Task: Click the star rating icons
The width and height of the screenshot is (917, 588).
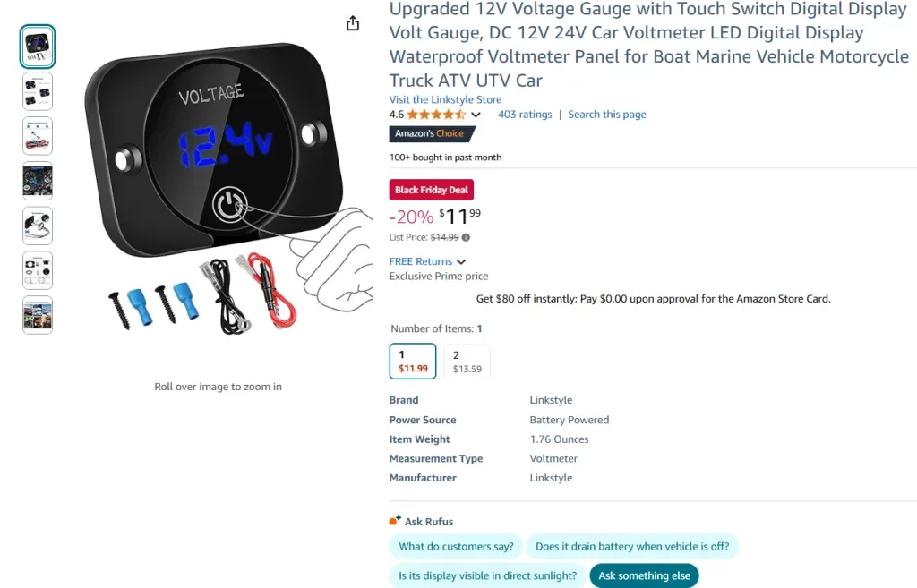Action: pos(436,115)
